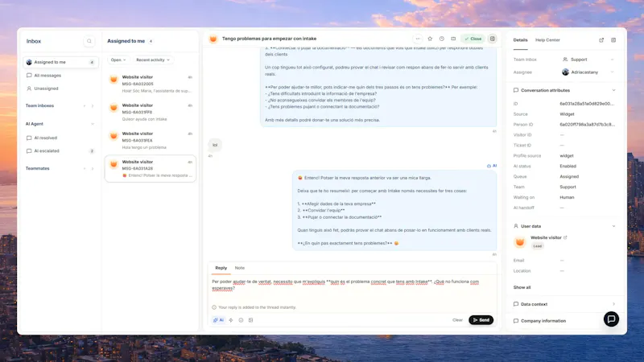Click the orange avatar in conversation header
This screenshot has height=362, width=644.
(x=213, y=39)
